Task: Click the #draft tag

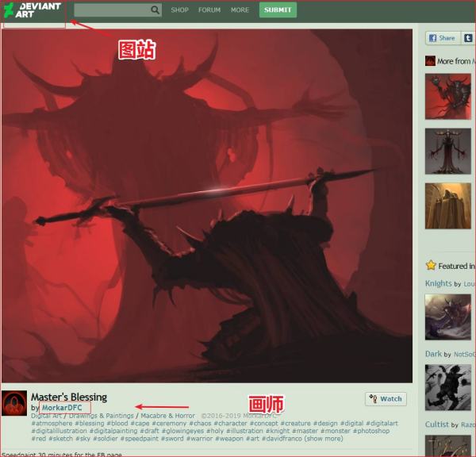Action: coord(149,431)
